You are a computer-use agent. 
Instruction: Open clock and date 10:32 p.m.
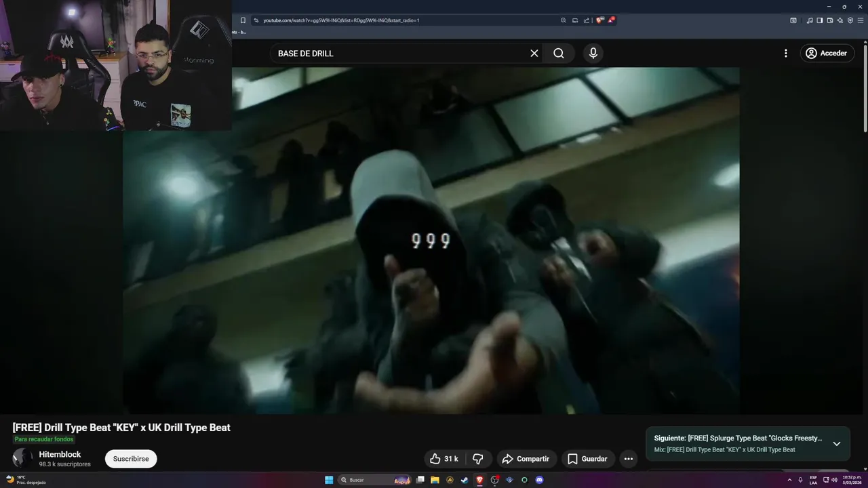point(852,480)
